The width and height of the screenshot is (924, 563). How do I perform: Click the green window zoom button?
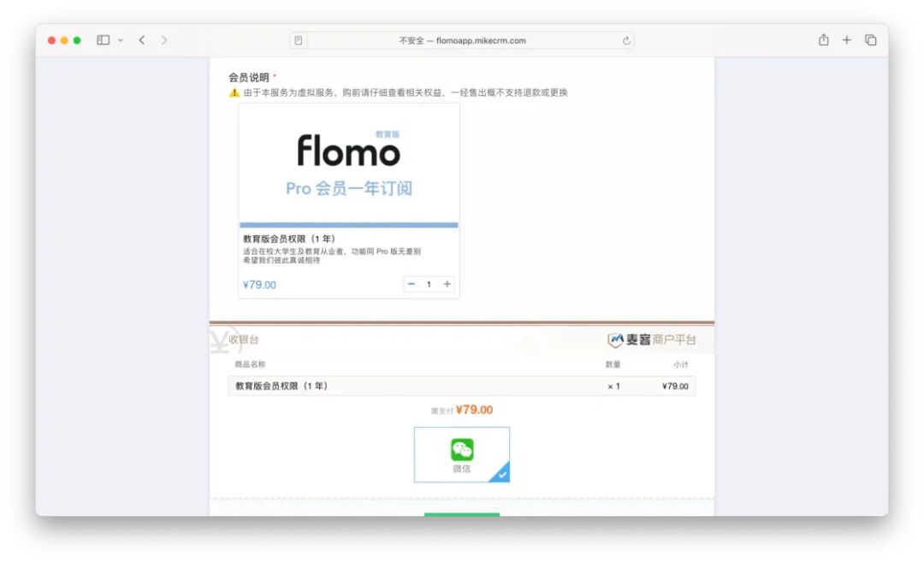(77, 40)
